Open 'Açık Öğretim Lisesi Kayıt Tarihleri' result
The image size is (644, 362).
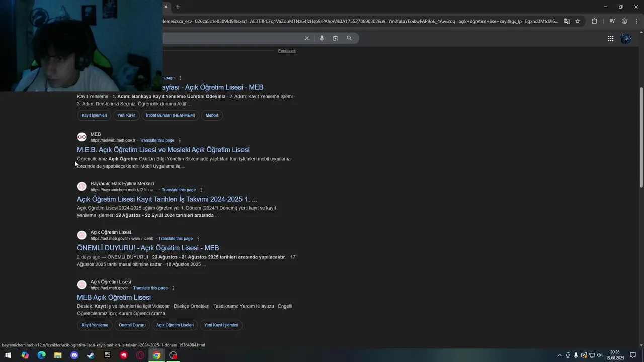click(167, 199)
